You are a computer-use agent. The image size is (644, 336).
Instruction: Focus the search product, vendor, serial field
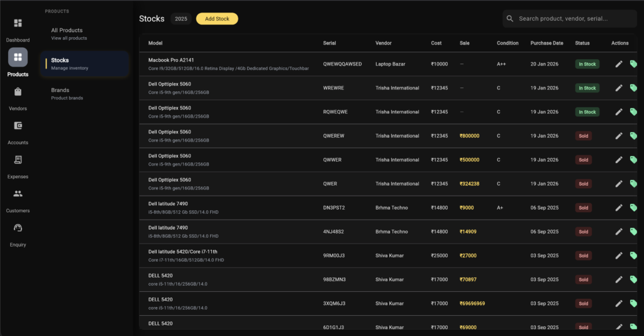[x=572, y=19]
